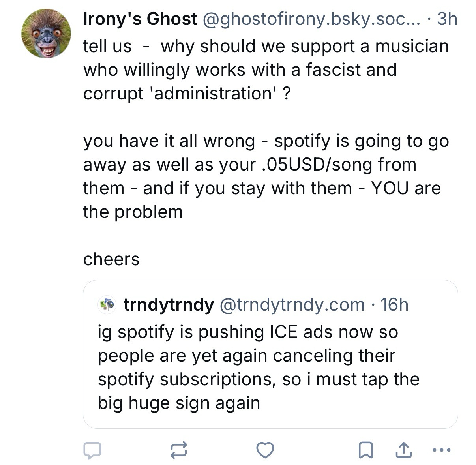Viewport: 476px width, 465px height.
Task: Click the 16h quoted post timestamp
Action: coord(394,305)
